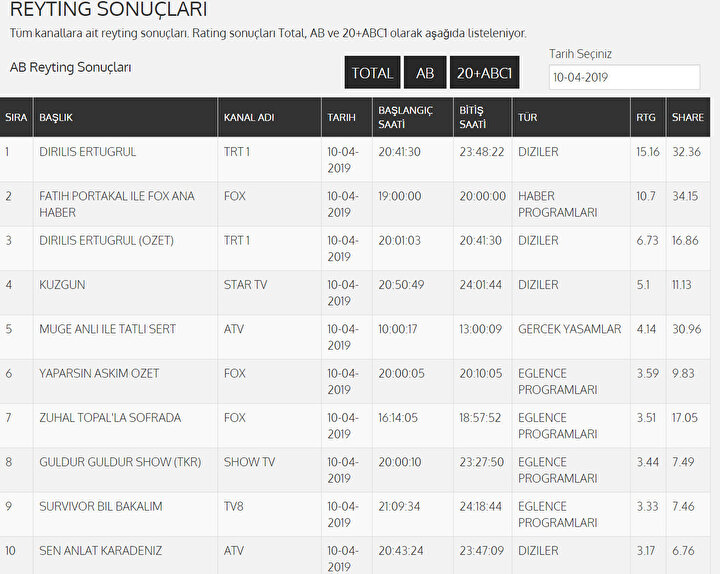Click the SHARE column header
The width and height of the screenshot is (720, 574).
pos(688,117)
